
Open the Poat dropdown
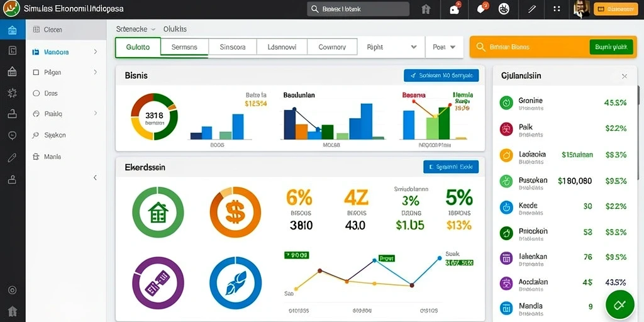[x=445, y=47]
